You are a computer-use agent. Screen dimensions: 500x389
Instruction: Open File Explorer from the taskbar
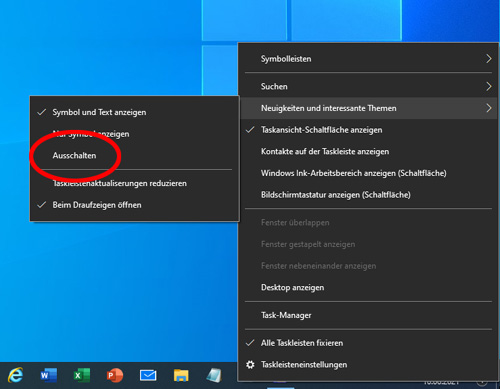point(181,375)
